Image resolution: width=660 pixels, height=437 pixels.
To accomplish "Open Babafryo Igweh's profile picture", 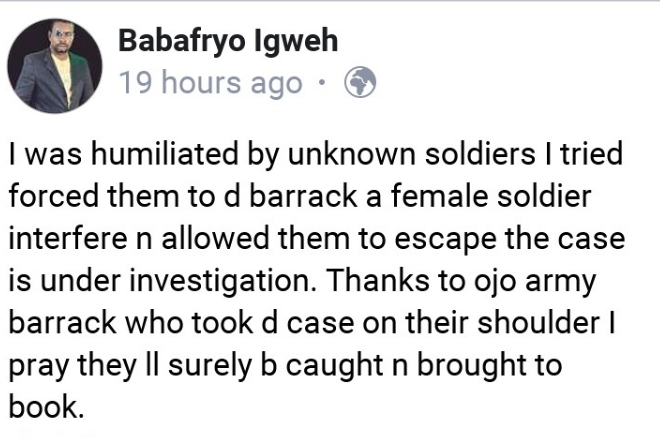I will (x=55, y=66).
